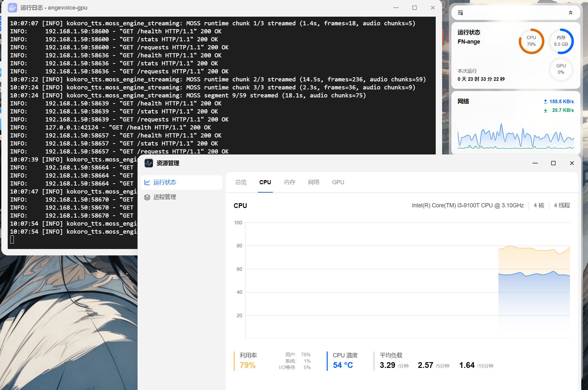
Task: Click the CPU usage history chart area
Action: coord(407,280)
